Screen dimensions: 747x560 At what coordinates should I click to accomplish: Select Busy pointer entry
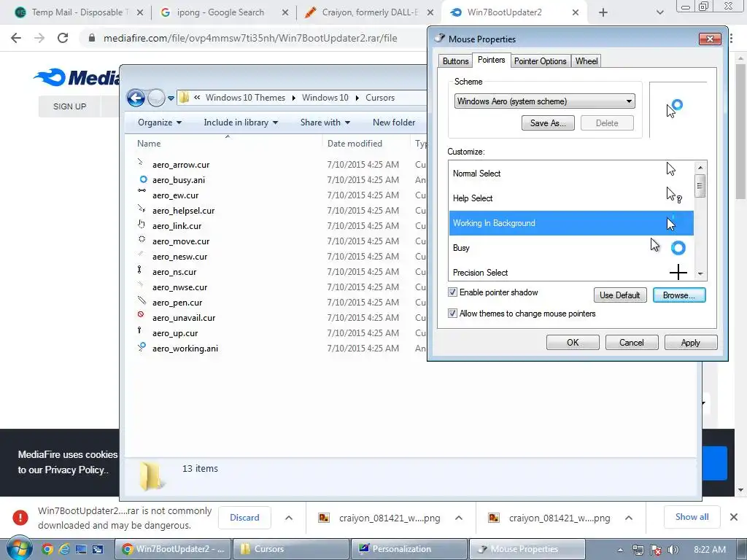570,248
